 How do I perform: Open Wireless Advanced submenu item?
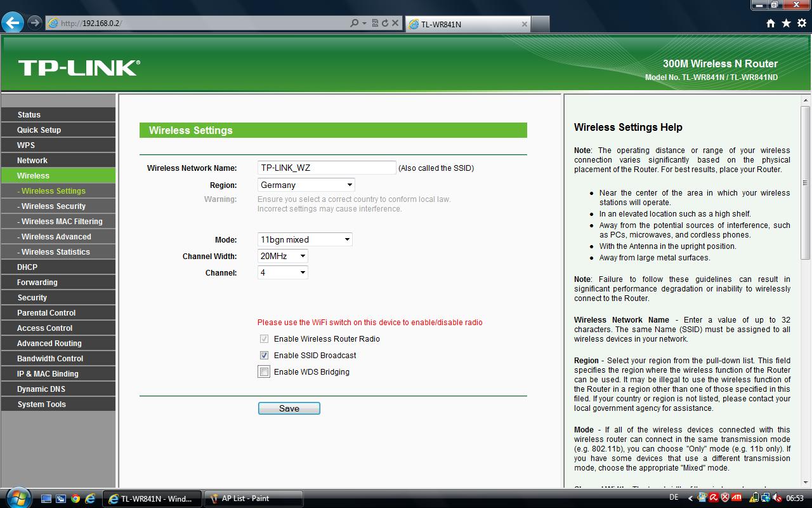coord(58,236)
